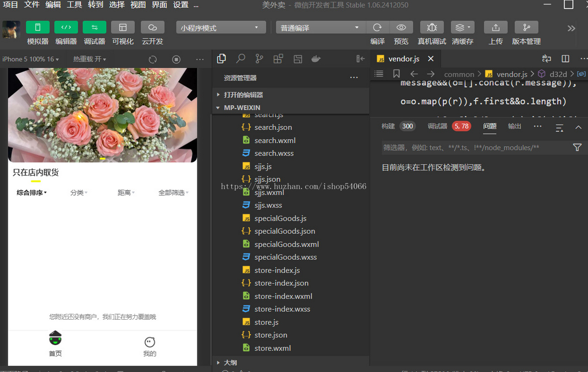Toggle word wrap in the editor toolbar
Viewport: 588px width, 372px height.
[x=546, y=58]
